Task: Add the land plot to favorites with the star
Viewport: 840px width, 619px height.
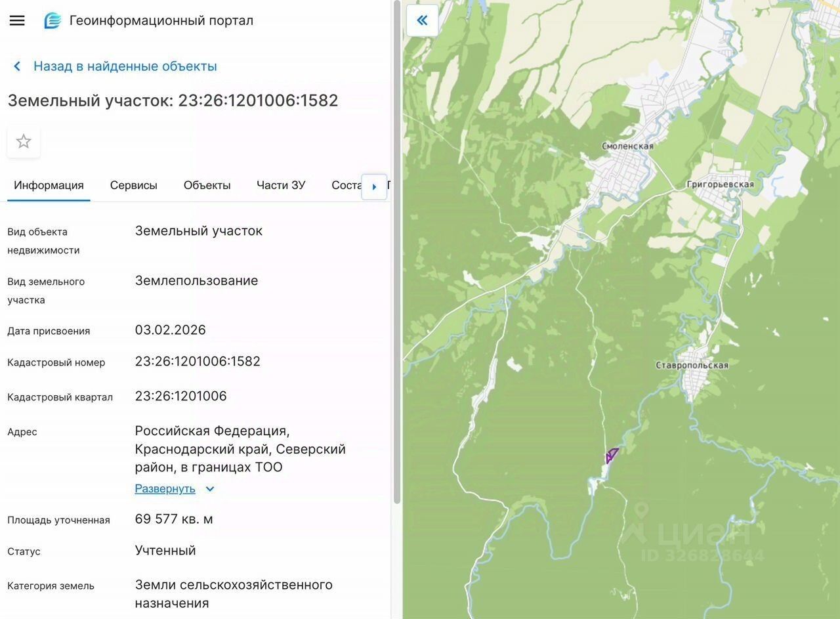Action: 24,141
